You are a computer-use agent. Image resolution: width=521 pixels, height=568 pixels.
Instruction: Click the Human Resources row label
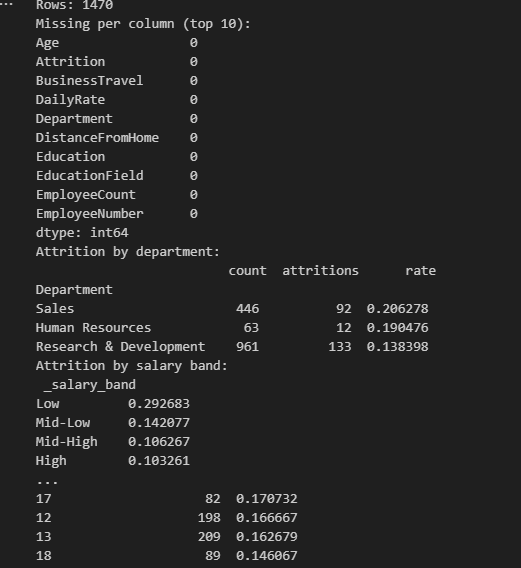93,328
